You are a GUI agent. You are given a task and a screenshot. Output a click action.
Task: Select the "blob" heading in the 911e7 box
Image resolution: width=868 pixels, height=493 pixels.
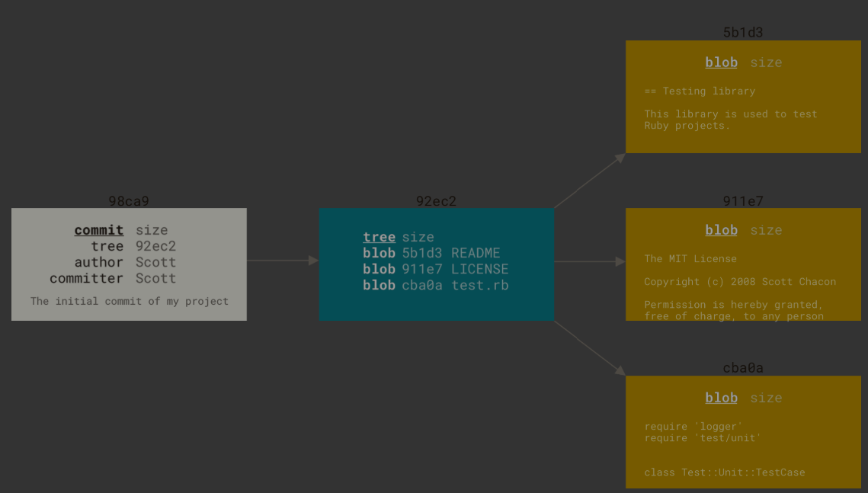coord(721,230)
